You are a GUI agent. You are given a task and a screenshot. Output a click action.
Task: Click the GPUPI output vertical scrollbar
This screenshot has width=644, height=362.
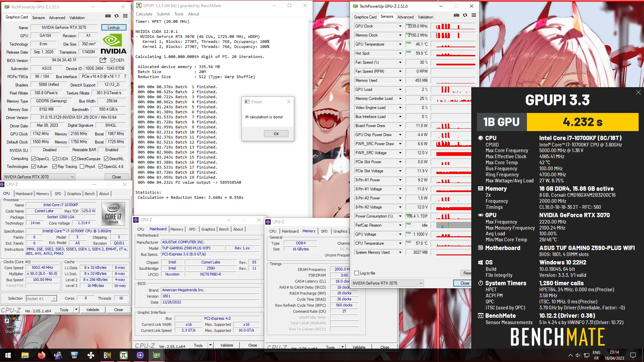310,117
